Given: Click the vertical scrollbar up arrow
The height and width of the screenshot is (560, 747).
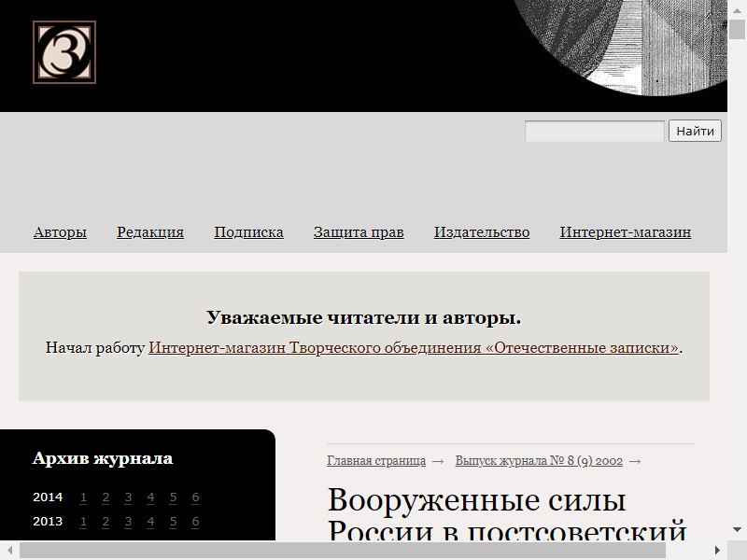Looking at the screenshot, I should pos(737,7).
